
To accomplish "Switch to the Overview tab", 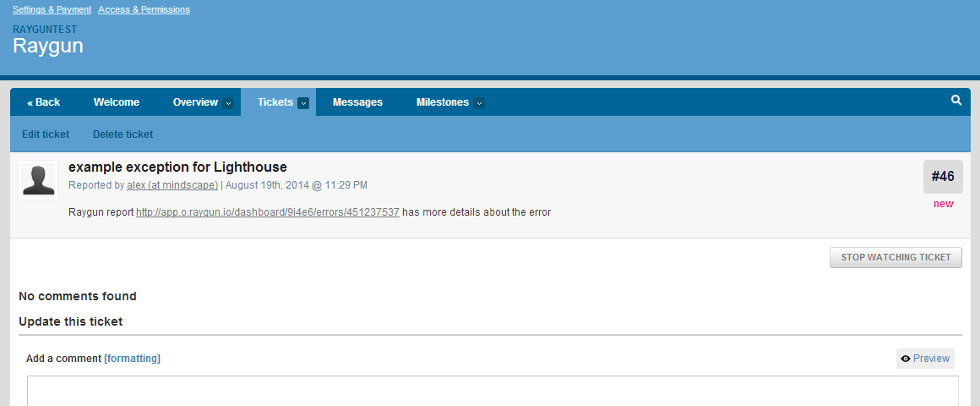I will tap(195, 102).
